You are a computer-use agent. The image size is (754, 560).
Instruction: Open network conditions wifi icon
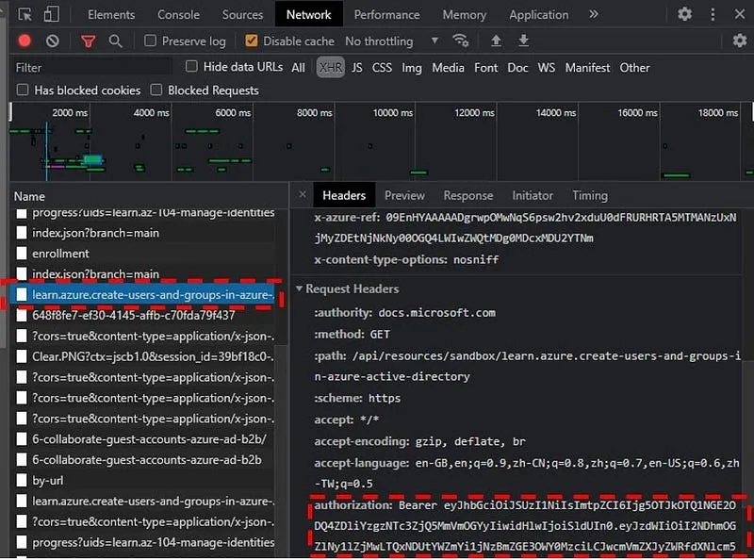pyautogui.click(x=461, y=41)
